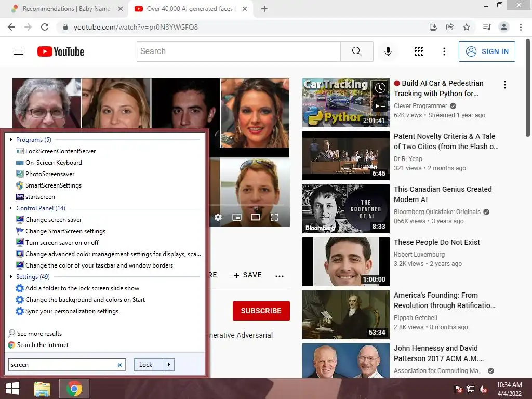
Task: Open Action Center flag in tray
Action: (458, 389)
